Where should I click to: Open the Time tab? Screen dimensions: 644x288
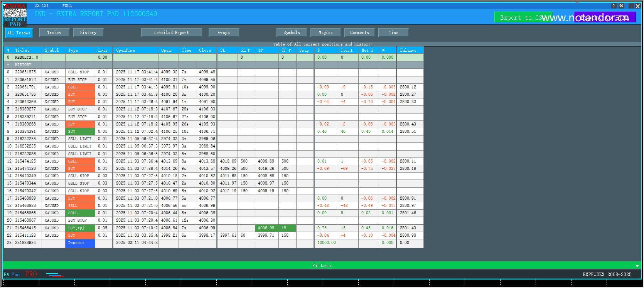394,32
